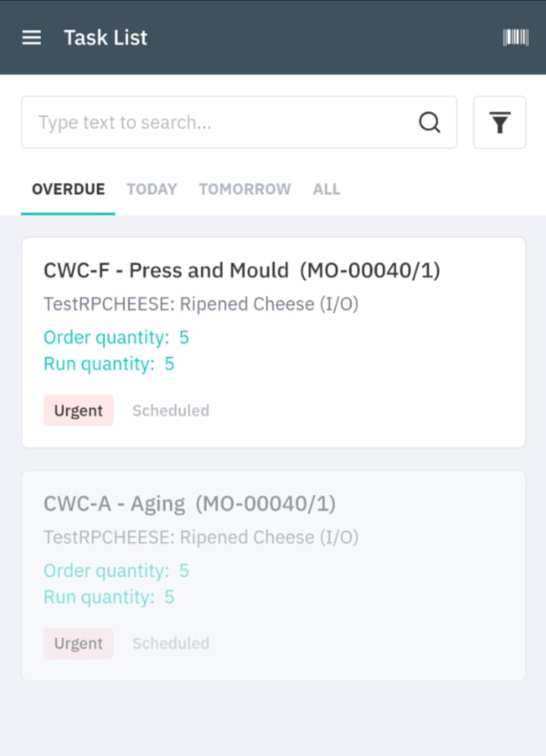Select Scheduled status on Press and Mould card

click(171, 411)
